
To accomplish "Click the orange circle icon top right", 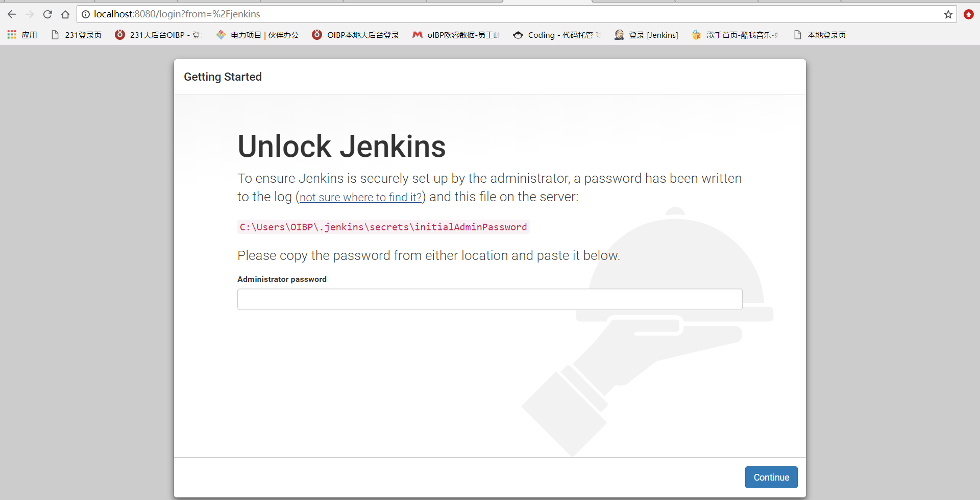I will click(968, 14).
